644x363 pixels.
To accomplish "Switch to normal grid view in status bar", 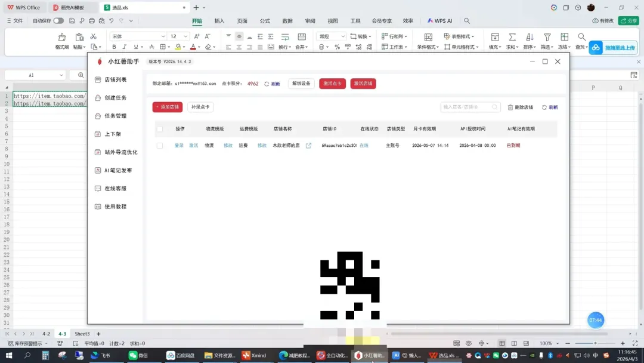I will click(502, 343).
